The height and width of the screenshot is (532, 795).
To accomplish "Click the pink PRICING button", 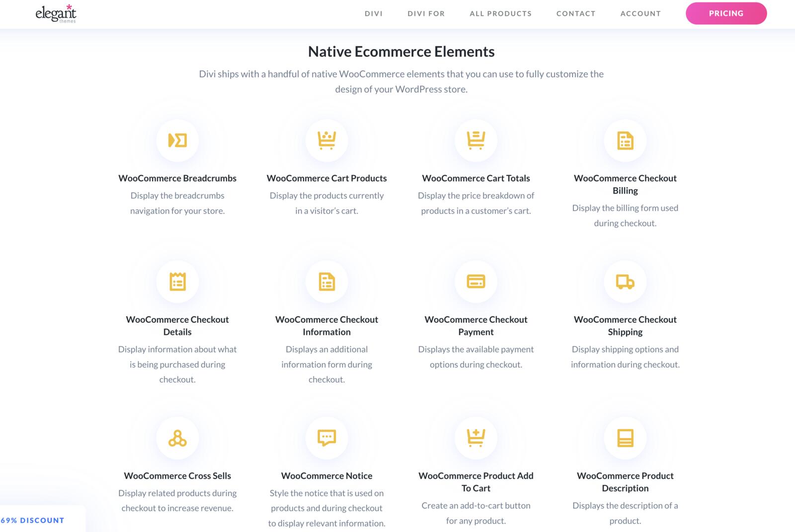I will (x=726, y=13).
